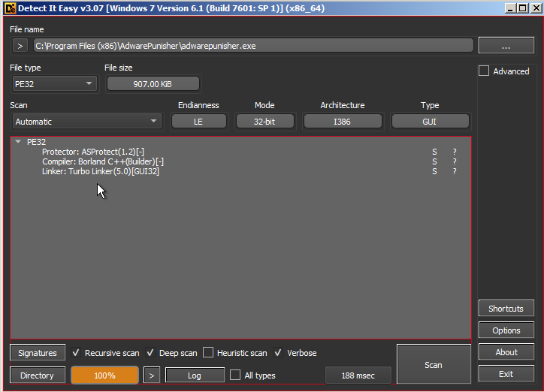The image size is (544, 392).
Task: Click the Detect It Easy title bar icon
Action: click(11, 8)
